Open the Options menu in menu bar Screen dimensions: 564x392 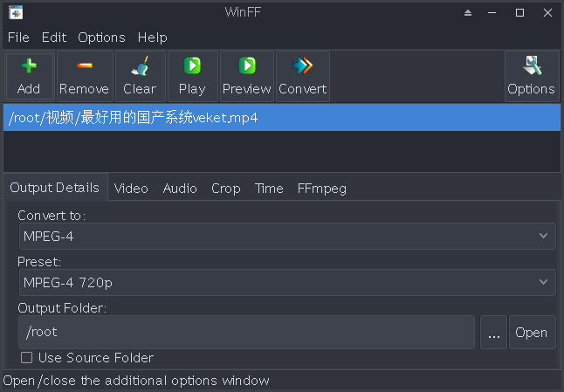click(102, 38)
